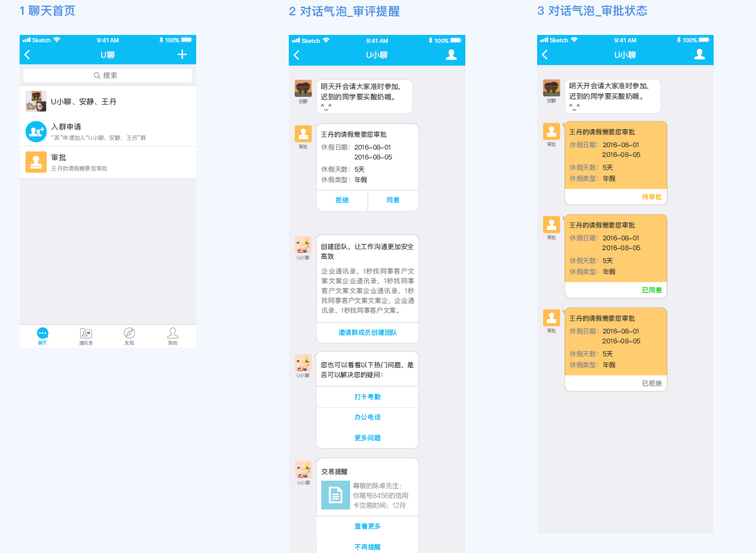756x553 pixels.
Task: Open the 发现 compass tab
Action: coord(129,336)
